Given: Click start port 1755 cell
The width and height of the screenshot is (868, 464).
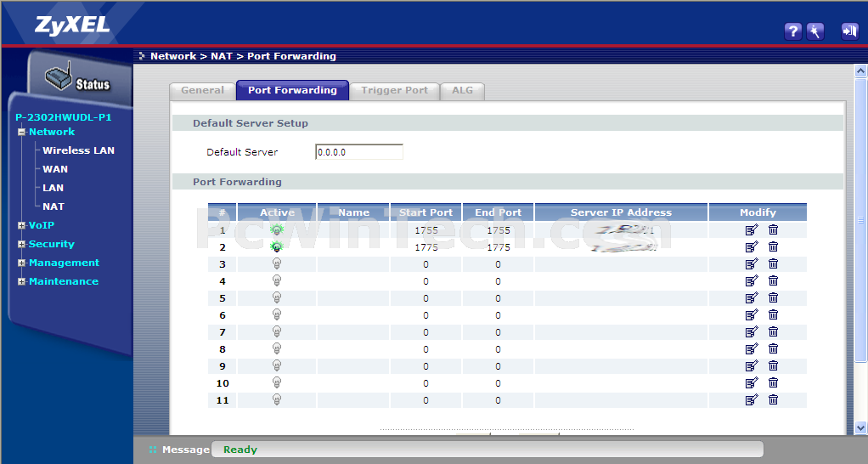Looking at the screenshot, I should (x=426, y=230).
